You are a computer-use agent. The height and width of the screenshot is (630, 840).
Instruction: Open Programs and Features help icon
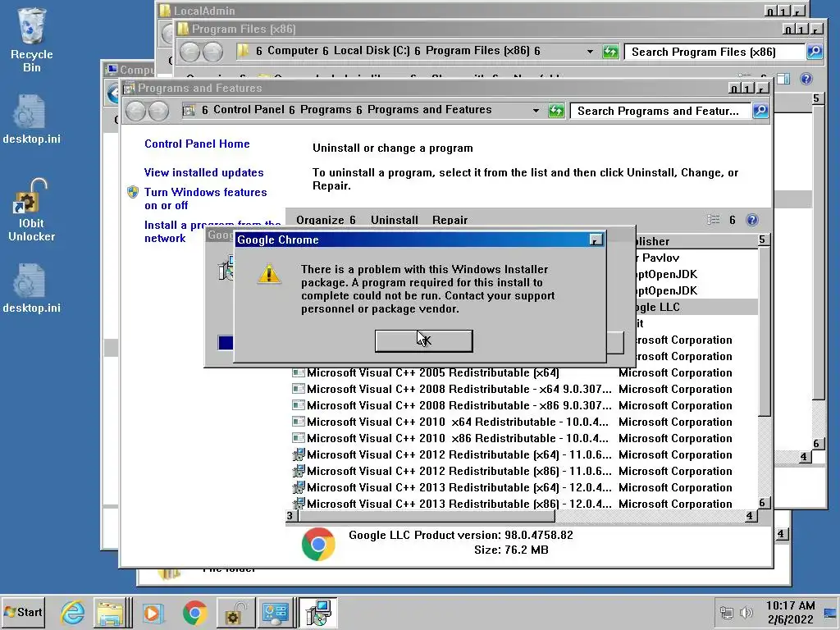751,220
